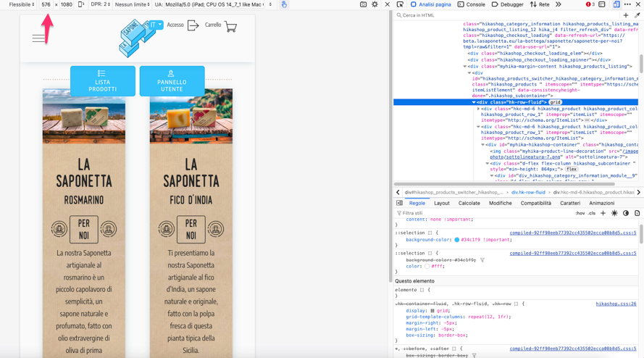Toggle touch simulation in responsive mode
The width and height of the screenshot is (644, 358).
point(284,4)
